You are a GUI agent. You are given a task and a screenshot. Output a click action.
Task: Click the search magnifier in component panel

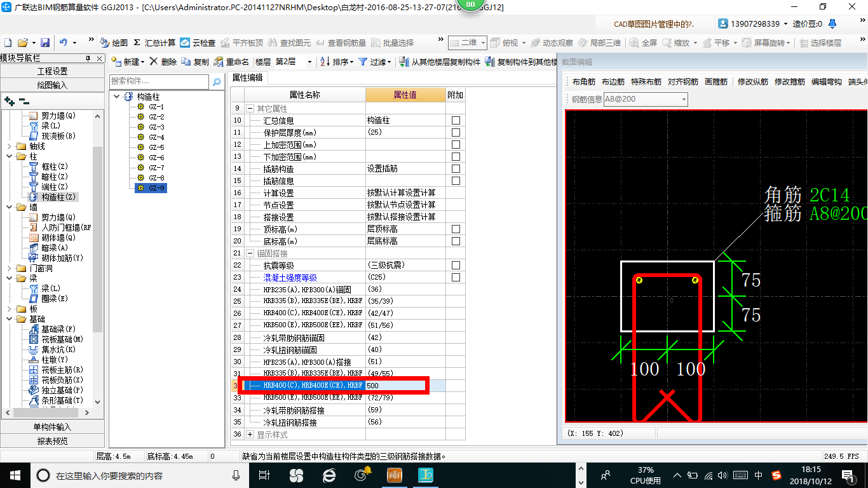(x=217, y=81)
